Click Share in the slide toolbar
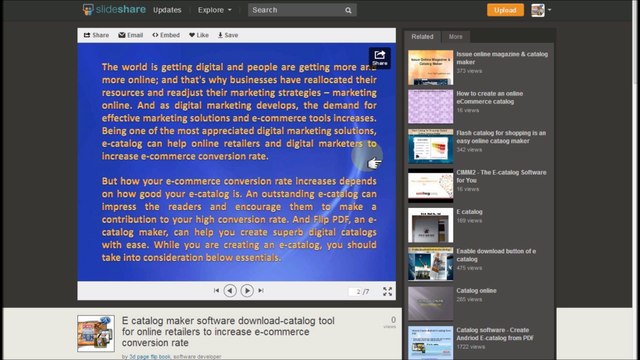 click(96, 35)
